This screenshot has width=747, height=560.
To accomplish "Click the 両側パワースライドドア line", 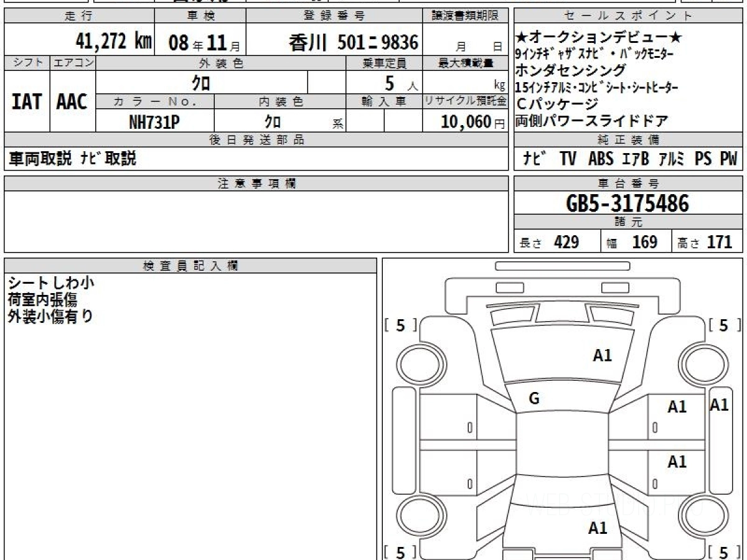I will 592,121.
